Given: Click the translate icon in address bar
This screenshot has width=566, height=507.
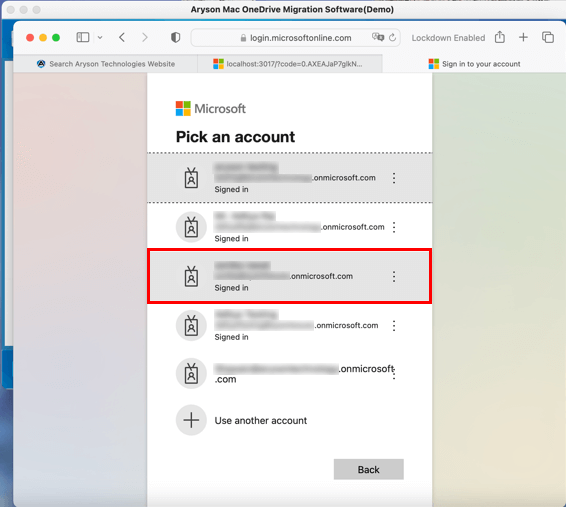Looking at the screenshot, I should point(378,37).
